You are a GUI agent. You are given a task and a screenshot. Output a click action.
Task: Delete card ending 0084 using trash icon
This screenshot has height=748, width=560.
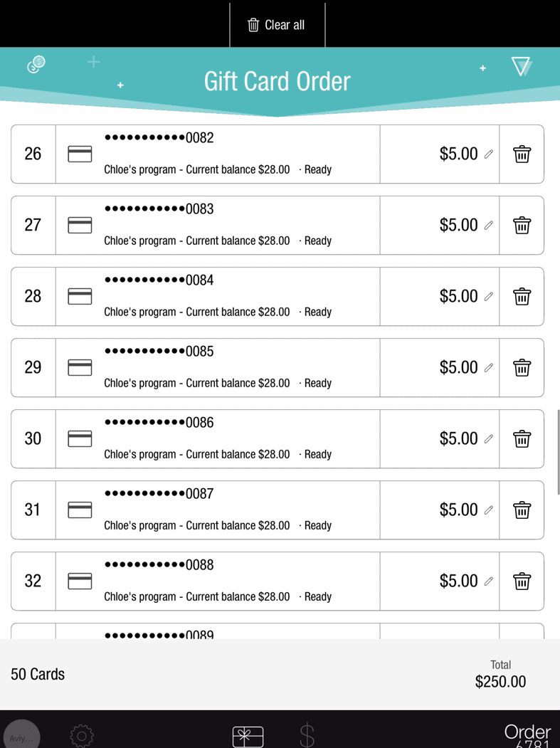tap(522, 296)
